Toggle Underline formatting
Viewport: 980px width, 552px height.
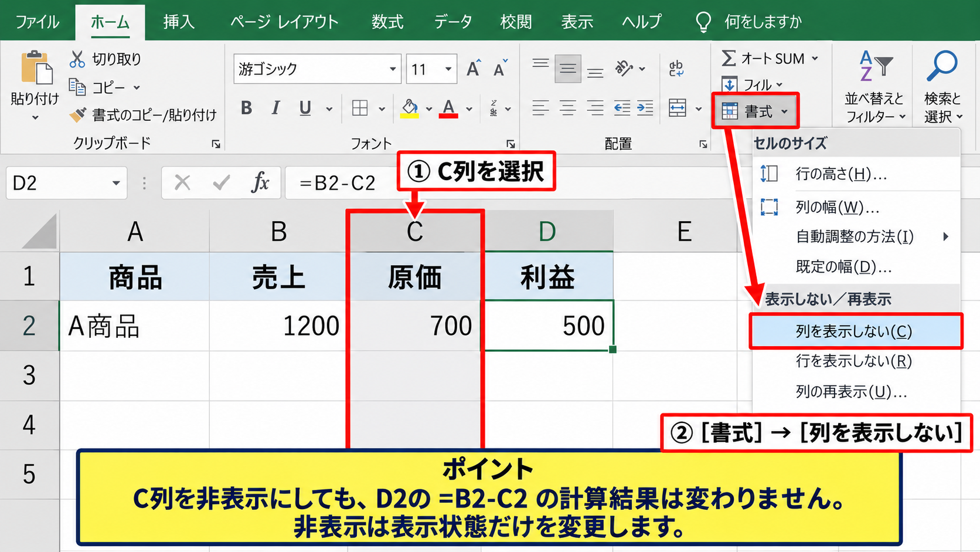305,108
